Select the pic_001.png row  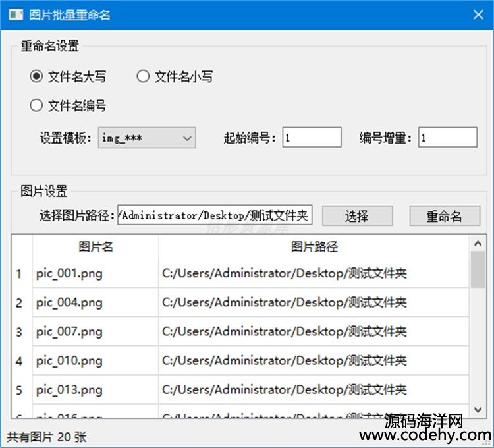pyautogui.click(x=96, y=273)
